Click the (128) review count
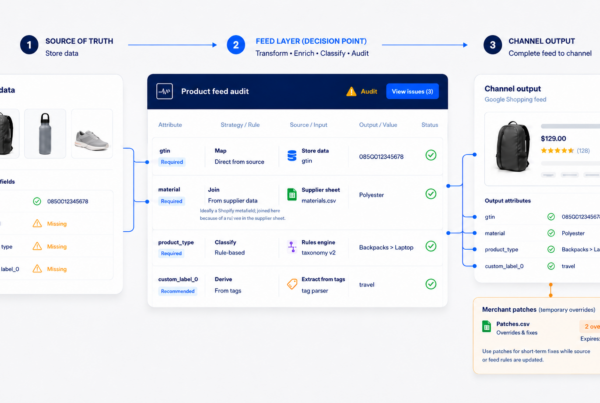Image resolution: width=600 pixels, height=403 pixels. click(583, 151)
